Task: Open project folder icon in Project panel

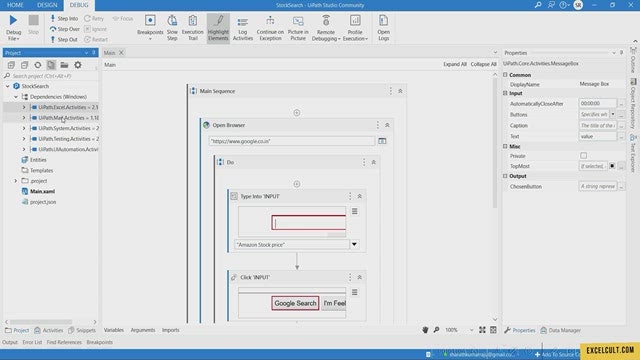Action: point(64,65)
